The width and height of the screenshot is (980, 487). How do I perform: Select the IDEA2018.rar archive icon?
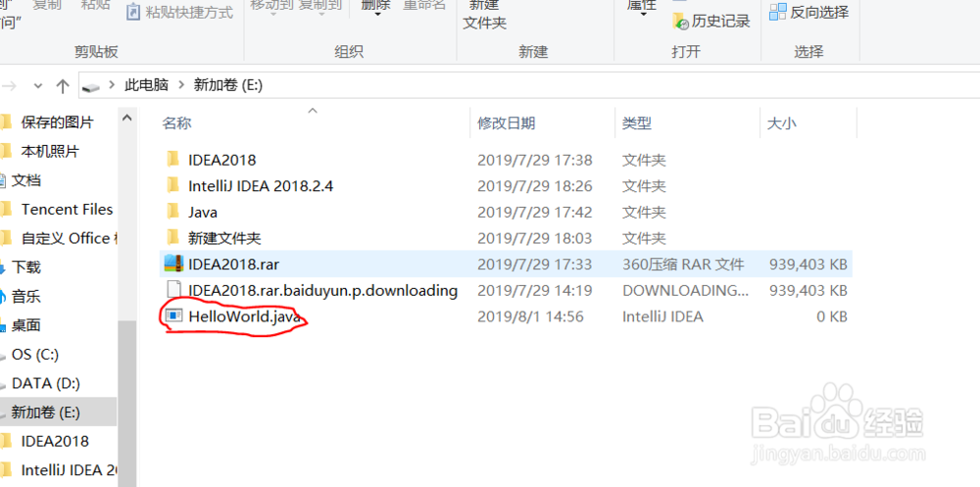(173, 264)
